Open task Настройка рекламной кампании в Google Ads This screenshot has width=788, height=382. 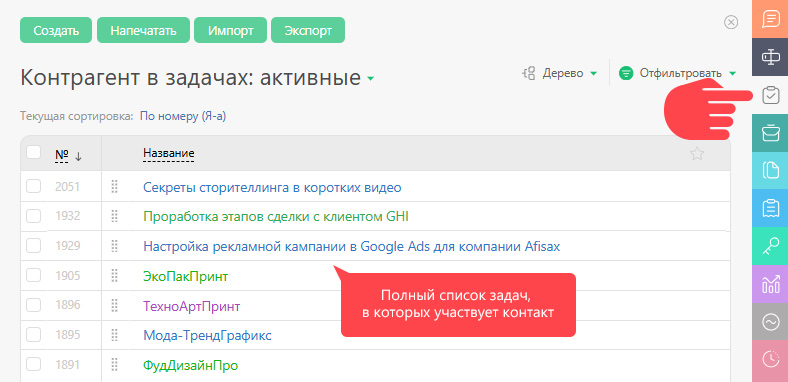point(352,246)
